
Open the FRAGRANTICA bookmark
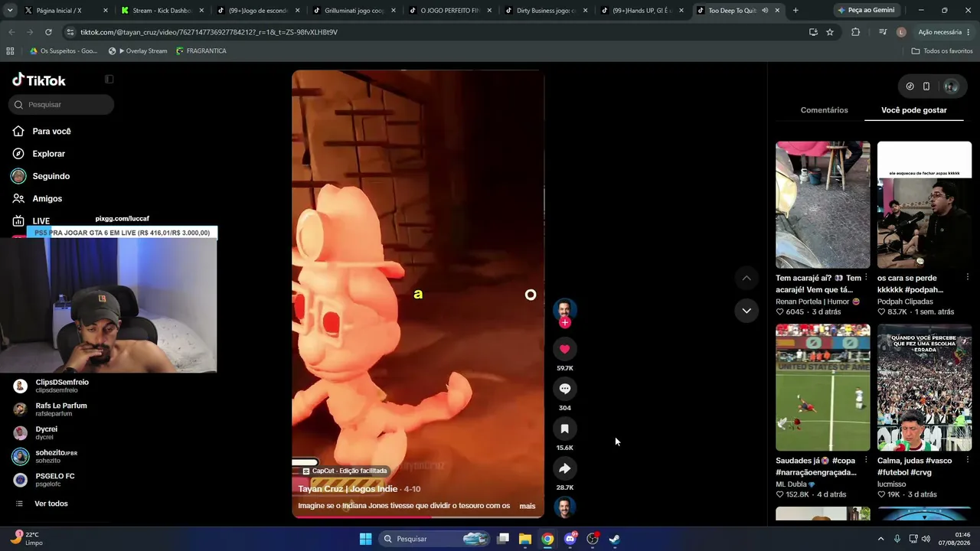point(201,51)
